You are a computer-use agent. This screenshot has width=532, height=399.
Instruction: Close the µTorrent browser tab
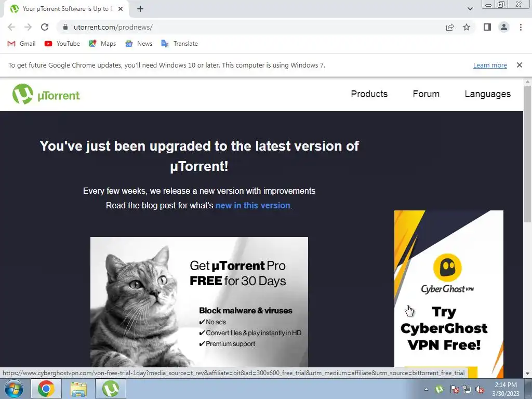coord(121,9)
